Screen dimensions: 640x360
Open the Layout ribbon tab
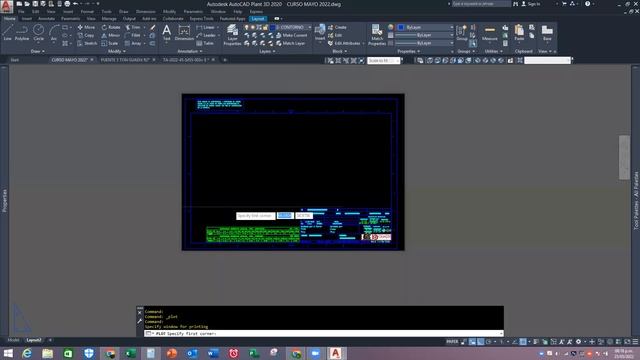click(x=258, y=19)
